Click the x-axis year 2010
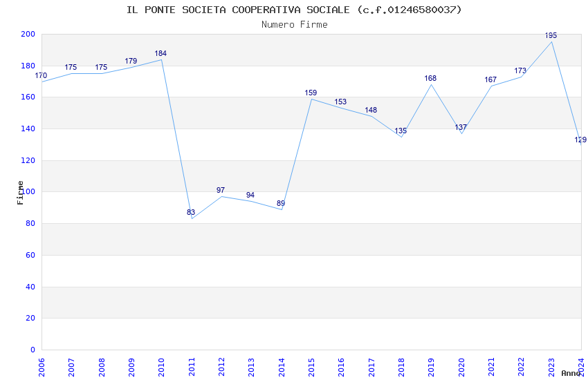Viewport: 588px width, 380px height. point(161,367)
